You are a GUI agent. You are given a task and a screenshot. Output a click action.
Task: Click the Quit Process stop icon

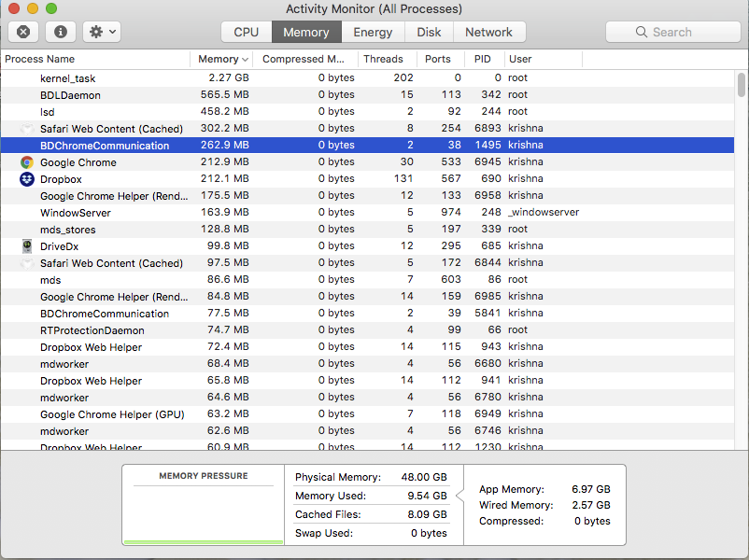click(23, 32)
